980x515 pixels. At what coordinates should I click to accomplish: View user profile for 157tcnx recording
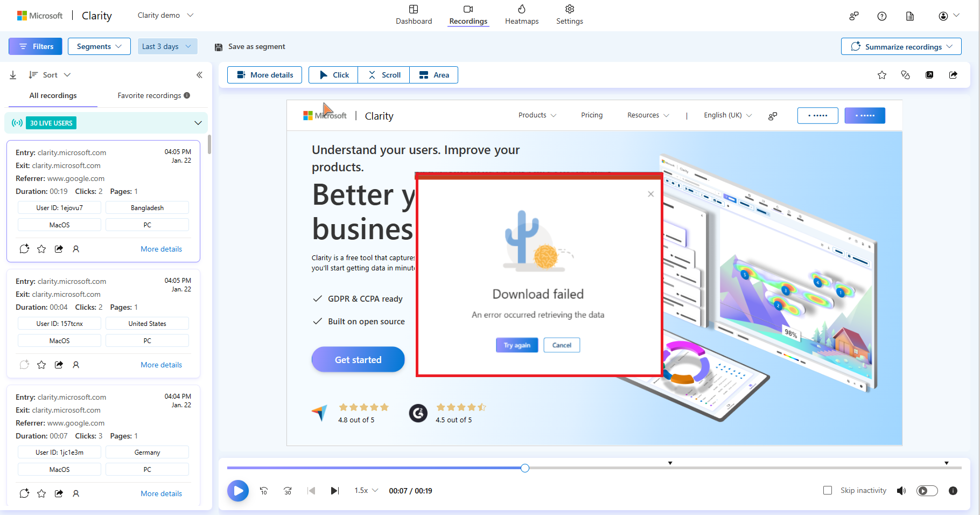76,365
